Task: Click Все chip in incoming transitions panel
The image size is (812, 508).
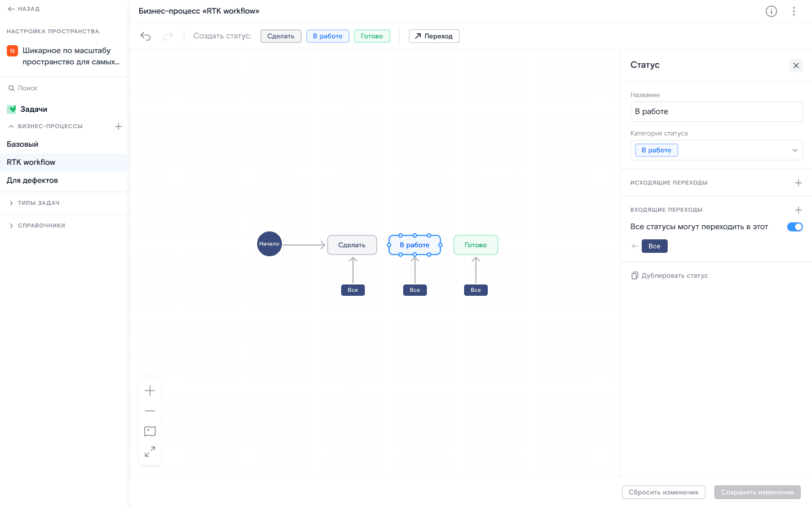Action: coord(655,246)
